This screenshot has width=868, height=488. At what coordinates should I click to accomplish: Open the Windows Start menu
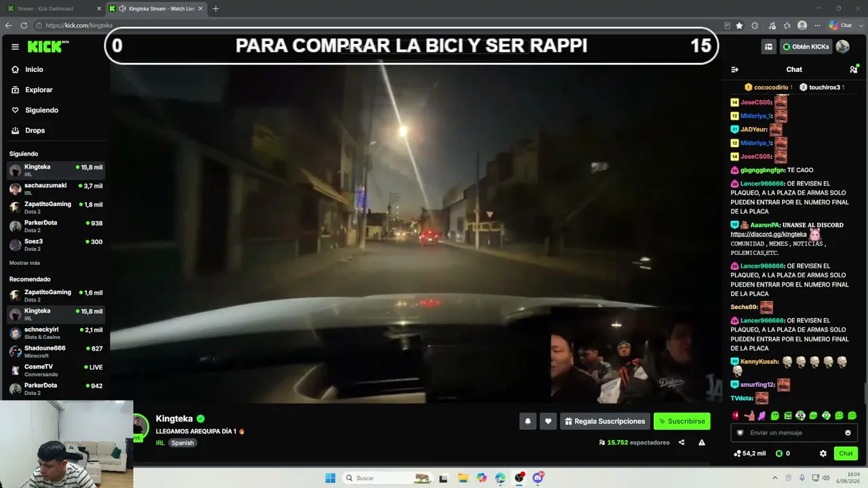[x=330, y=478]
